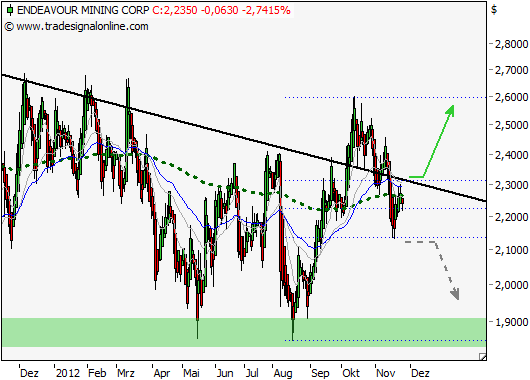530x380 pixels.
Task: Click the 2,8000 price axis label
Action: pos(511,44)
